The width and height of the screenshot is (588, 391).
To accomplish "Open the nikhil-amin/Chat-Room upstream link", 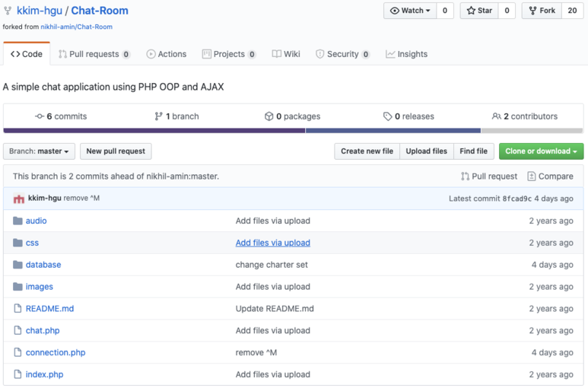I will click(x=77, y=27).
